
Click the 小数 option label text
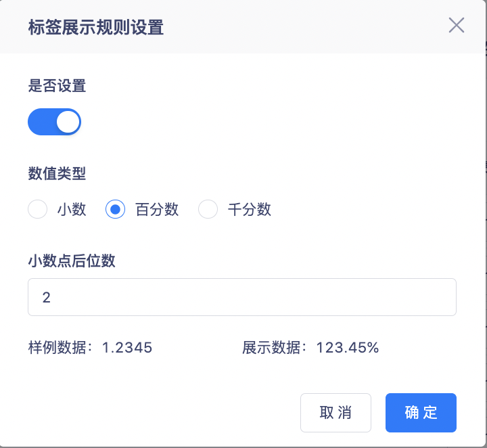click(72, 209)
